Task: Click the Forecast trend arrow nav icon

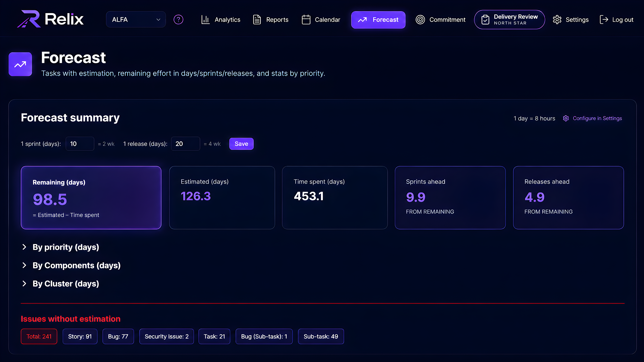Action: [x=362, y=20]
